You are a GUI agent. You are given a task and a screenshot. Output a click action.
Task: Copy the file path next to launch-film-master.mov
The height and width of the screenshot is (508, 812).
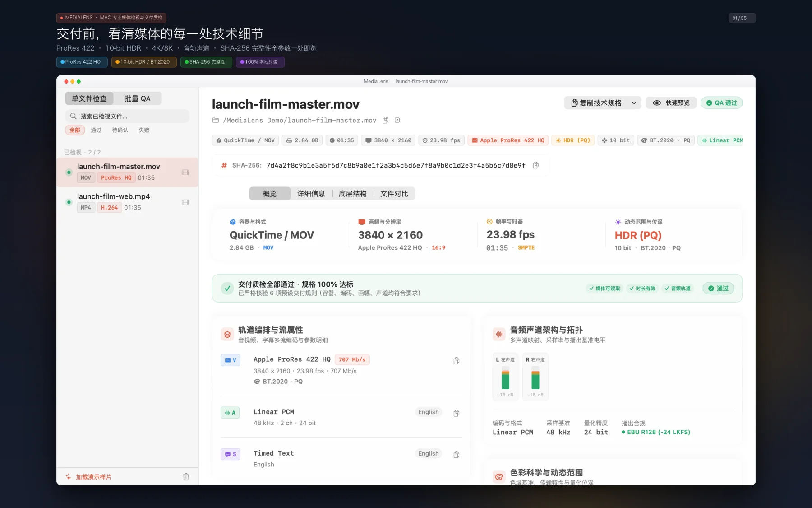385,120
